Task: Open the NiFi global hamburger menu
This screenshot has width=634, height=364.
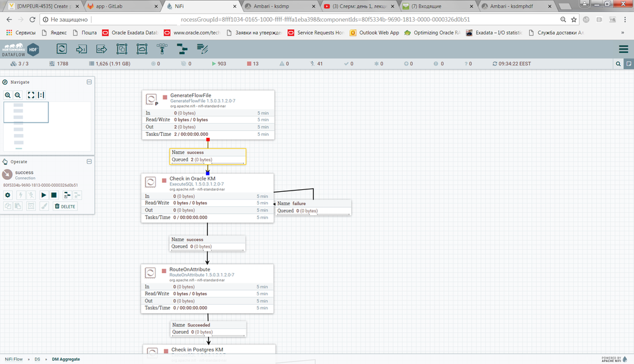Action: click(623, 49)
